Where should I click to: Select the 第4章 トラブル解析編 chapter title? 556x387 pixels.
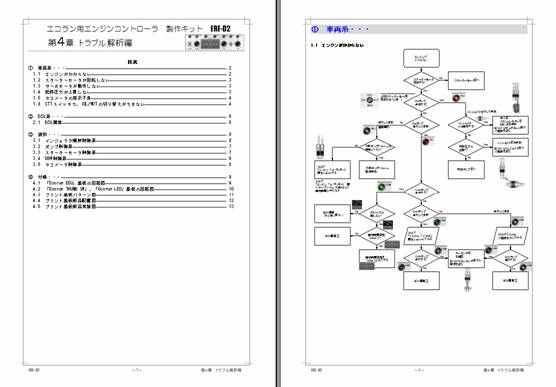(90, 43)
